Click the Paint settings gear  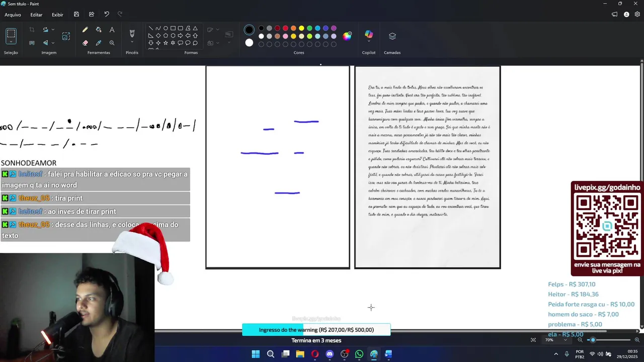pos(637,15)
